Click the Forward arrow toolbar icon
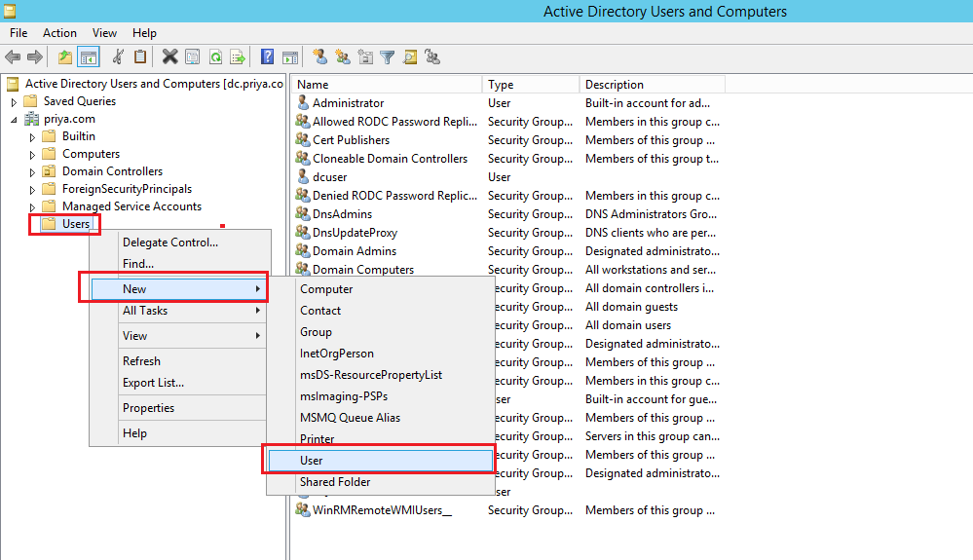Screen dimensions: 973x560 tap(35, 57)
